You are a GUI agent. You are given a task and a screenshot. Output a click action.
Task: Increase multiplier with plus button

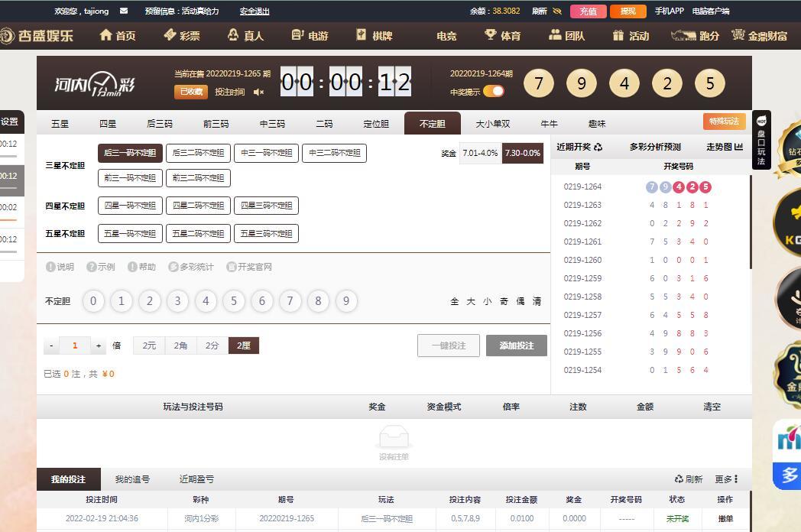coord(99,345)
